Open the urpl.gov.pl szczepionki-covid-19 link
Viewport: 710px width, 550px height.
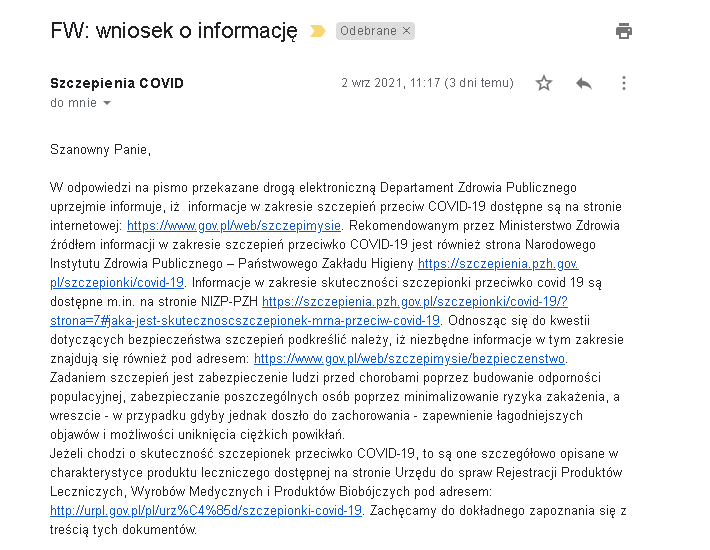click(206, 510)
